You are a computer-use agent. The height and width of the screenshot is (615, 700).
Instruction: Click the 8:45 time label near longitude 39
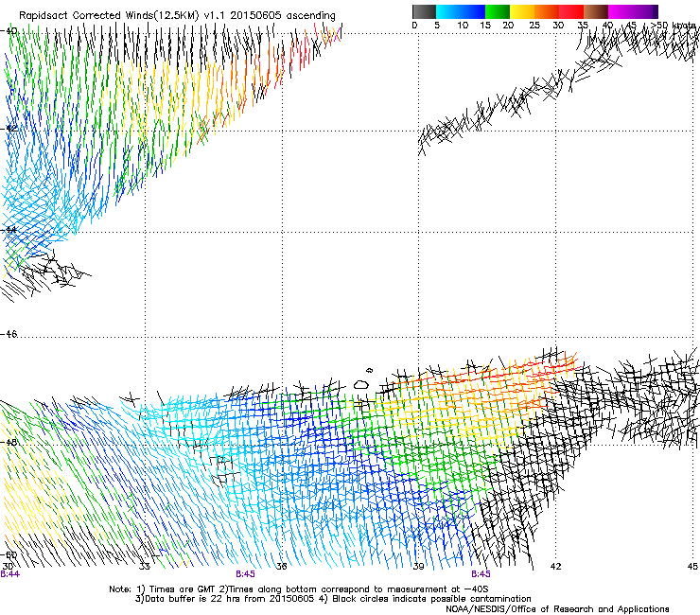pyautogui.click(x=481, y=574)
